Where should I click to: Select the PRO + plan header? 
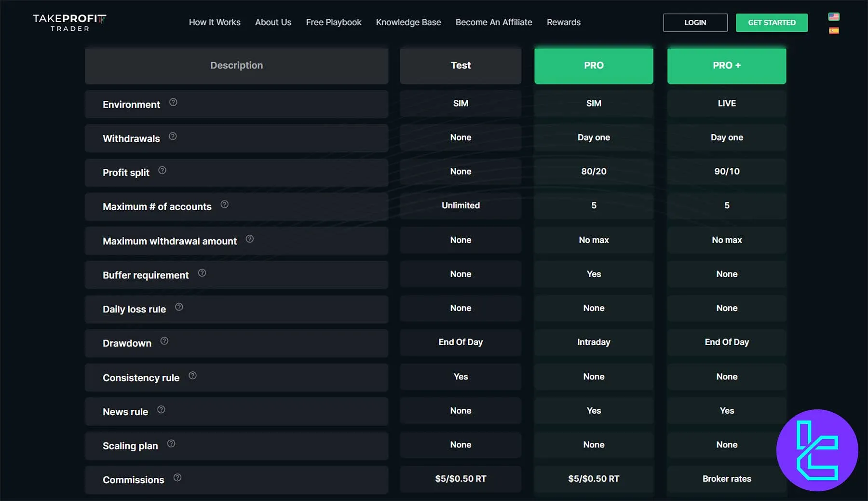(727, 66)
